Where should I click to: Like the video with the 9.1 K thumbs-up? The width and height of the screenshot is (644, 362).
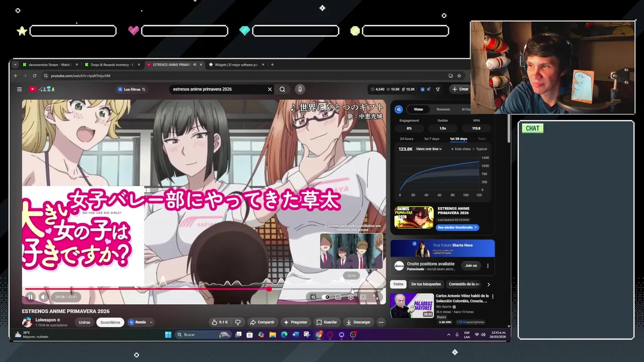(220, 323)
